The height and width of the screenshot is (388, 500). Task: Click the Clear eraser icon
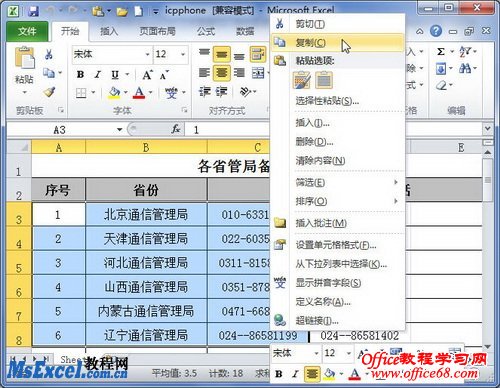click(441, 85)
